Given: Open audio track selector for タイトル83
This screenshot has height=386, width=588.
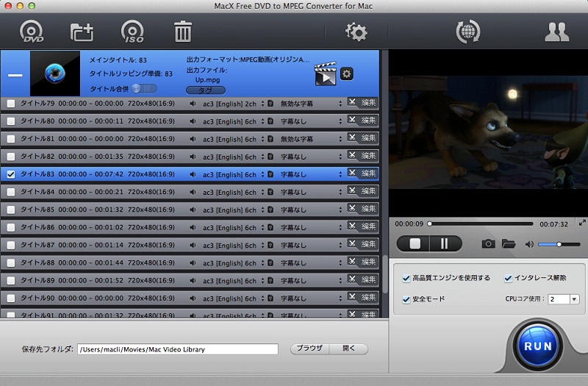Looking at the screenshot, I should [x=263, y=174].
